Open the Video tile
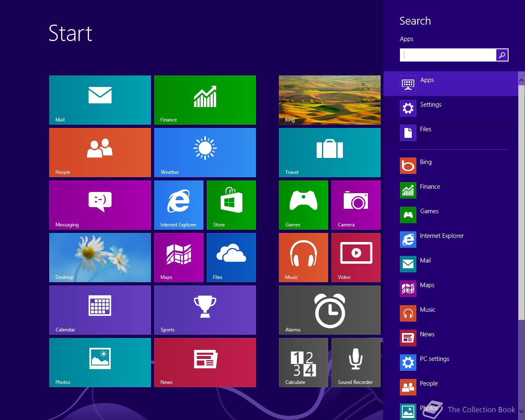 (356, 258)
